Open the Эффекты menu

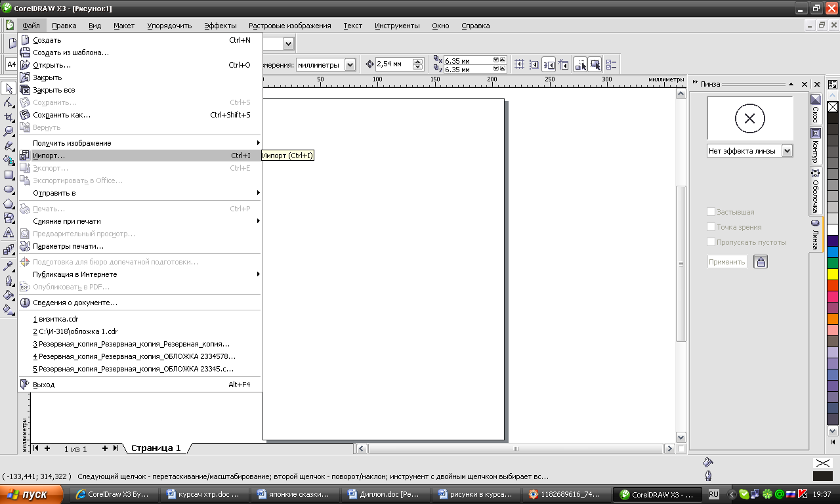tap(220, 26)
